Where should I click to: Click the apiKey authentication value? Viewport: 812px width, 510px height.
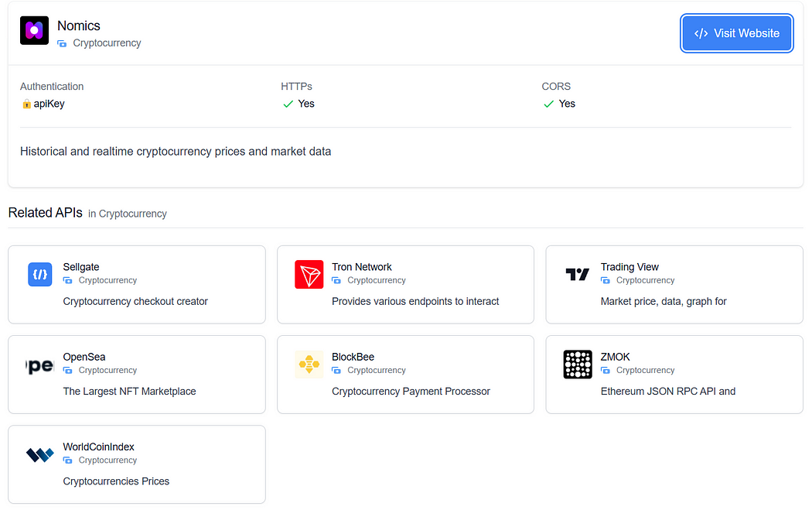point(49,104)
